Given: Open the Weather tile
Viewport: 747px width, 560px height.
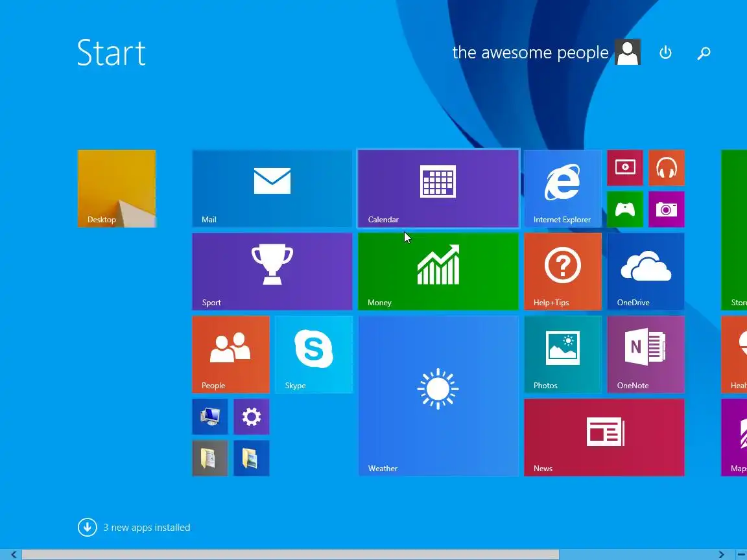Looking at the screenshot, I should tap(438, 396).
